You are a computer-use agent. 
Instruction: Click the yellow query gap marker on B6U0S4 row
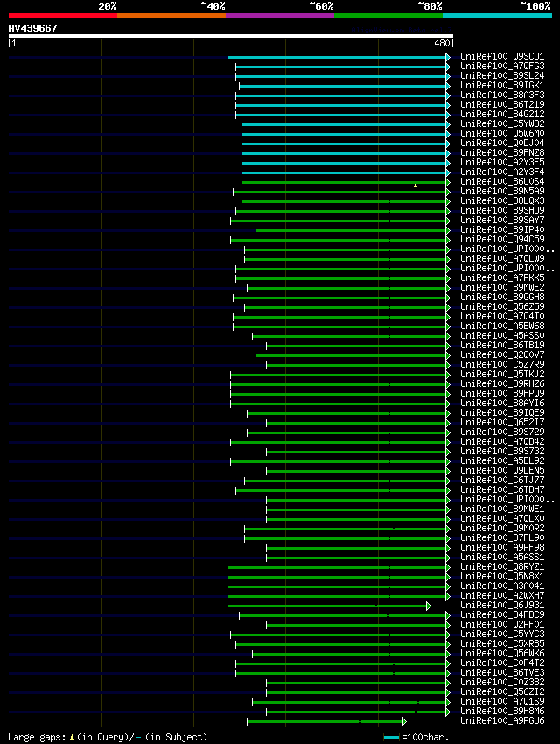coord(415,186)
